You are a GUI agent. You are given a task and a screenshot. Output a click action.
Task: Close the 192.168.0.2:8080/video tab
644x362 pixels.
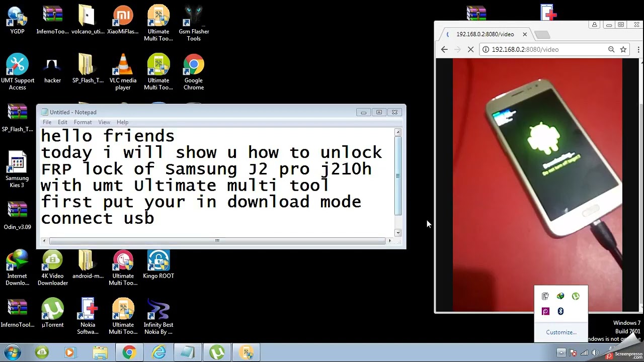click(x=525, y=34)
